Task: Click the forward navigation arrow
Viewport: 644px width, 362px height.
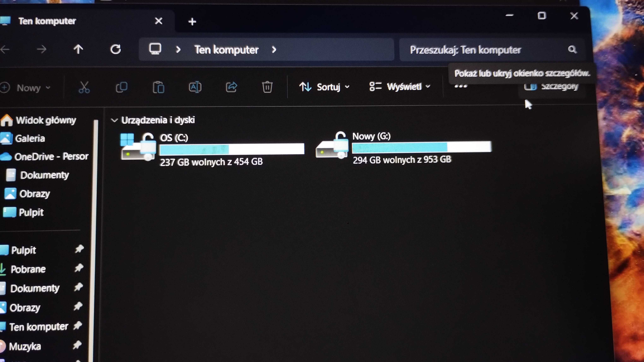Action: tap(42, 50)
